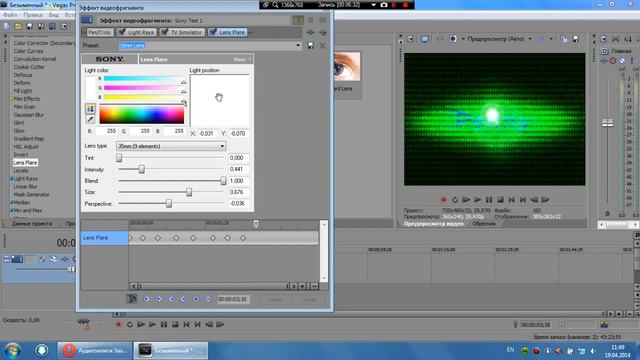Stop on the main timeline transport bar
Screen dimensions: 640x360
175,324
